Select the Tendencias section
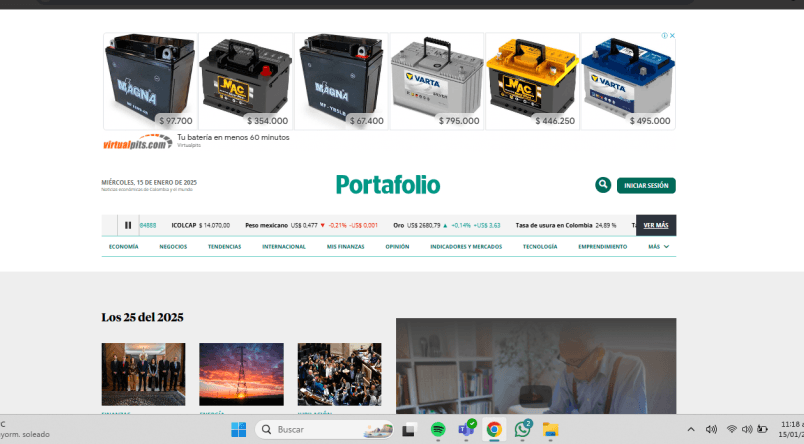This screenshot has width=804, height=444. coord(225,247)
